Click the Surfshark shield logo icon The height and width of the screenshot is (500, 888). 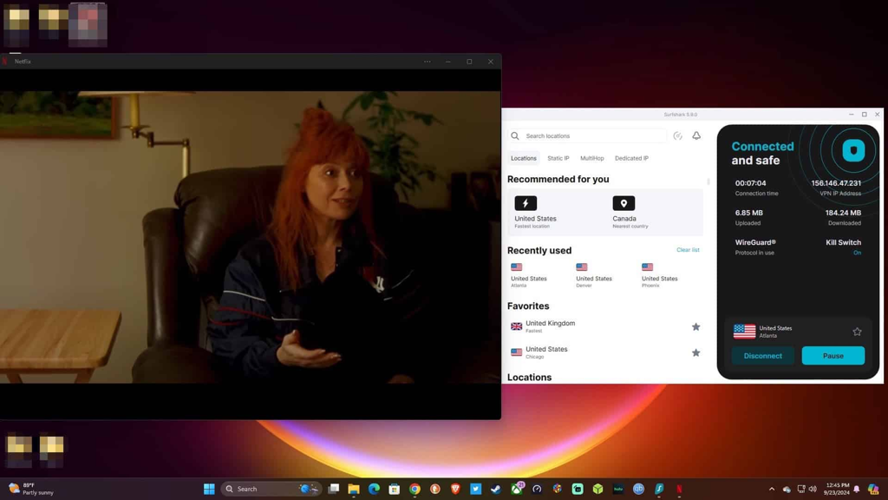853,150
